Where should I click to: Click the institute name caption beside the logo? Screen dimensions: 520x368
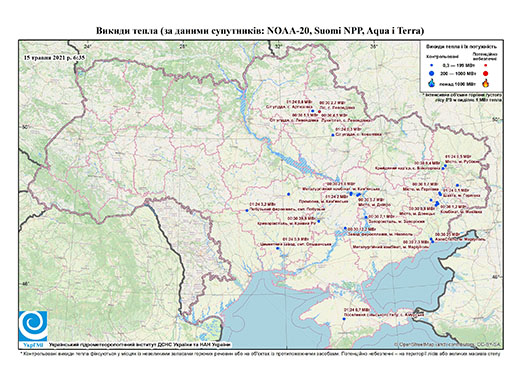tap(140, 345)
